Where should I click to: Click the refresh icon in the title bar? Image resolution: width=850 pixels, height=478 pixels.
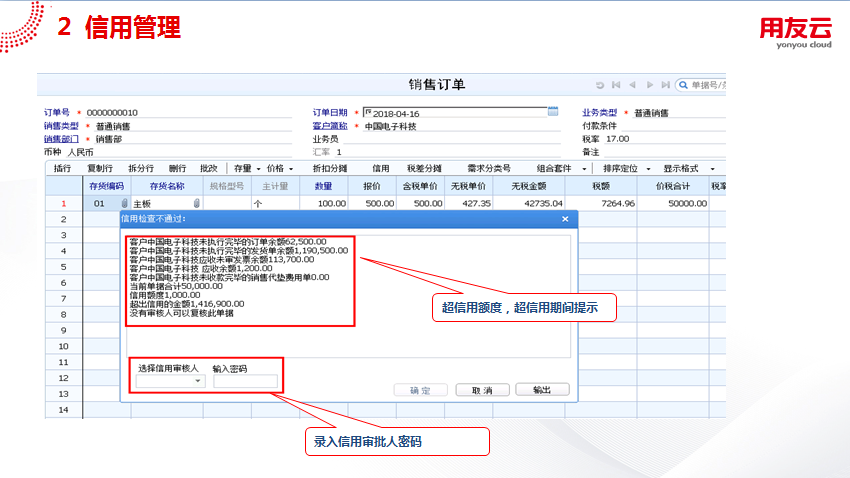600,85
